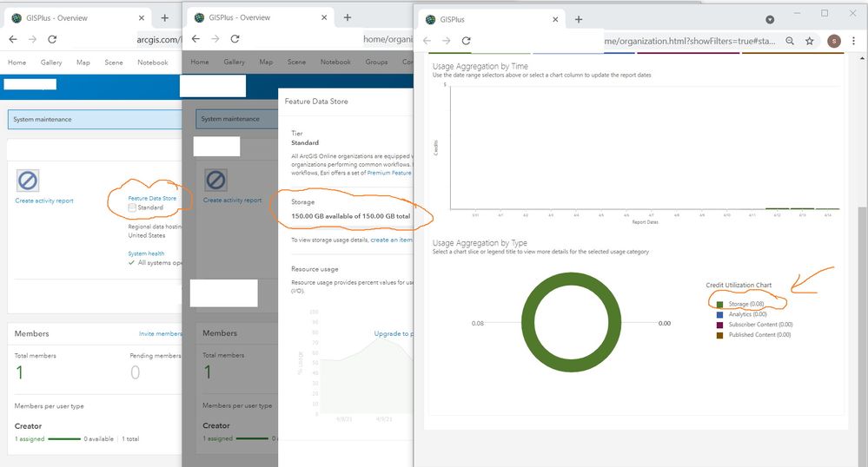Screen dimensions: 868x467
Task: Bookmark this page with the star icon
Action: [x=809, y=41]
